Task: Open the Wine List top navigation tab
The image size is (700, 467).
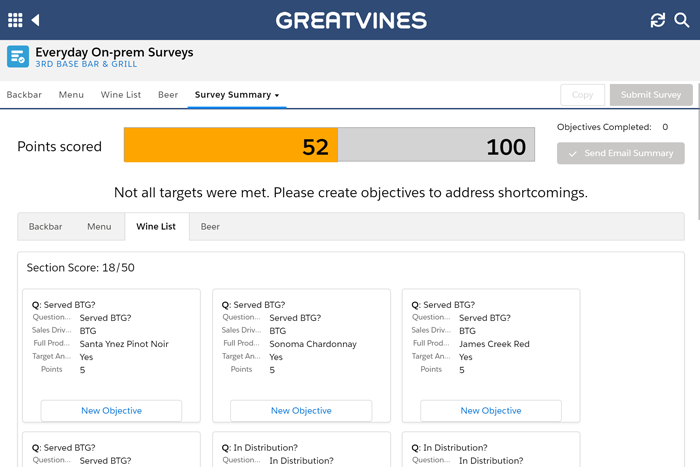Action: pyautogui.click(x=120, y=95)
